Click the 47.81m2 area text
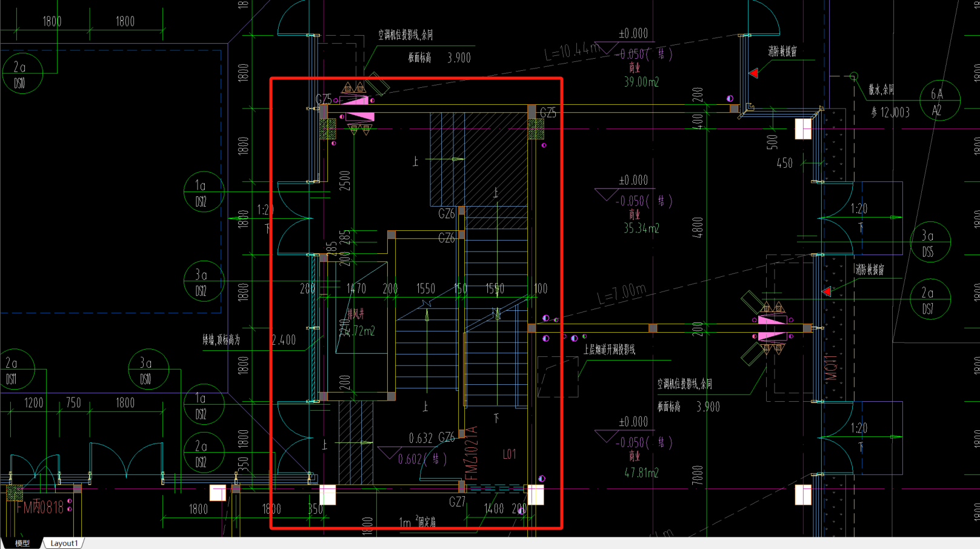Image resolution: width=980 pixels, height=549 pixels. pos(641,473)
